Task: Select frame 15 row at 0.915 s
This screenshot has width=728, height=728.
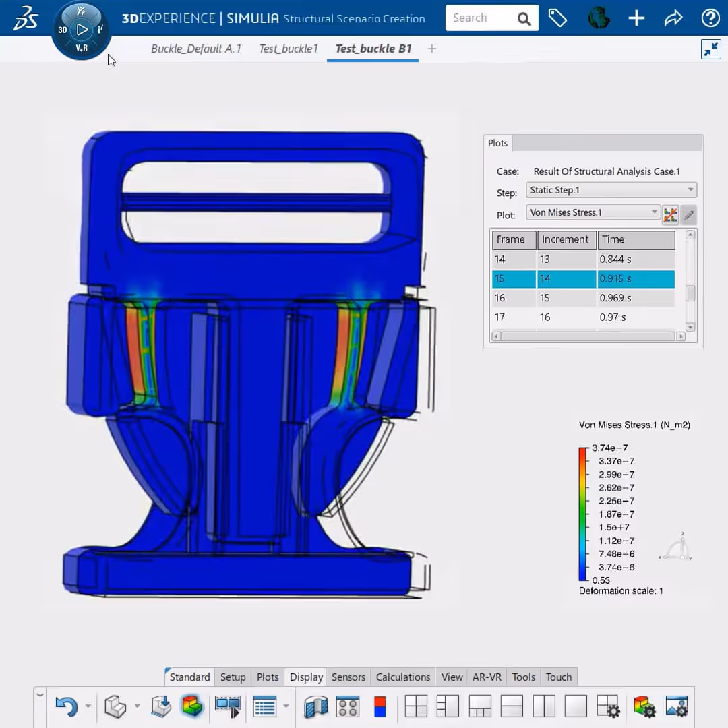Action: [583, 278]
